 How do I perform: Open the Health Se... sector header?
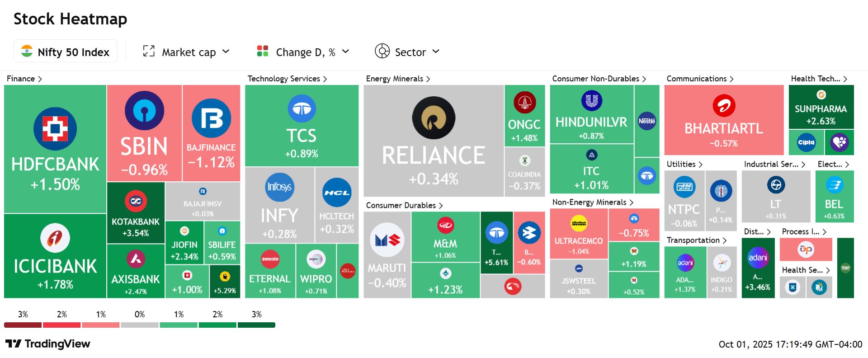(806, 270)
